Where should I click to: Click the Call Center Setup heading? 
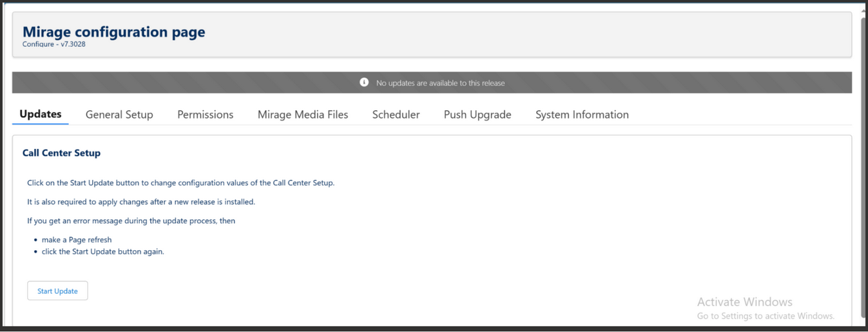[x=62, y=153]
